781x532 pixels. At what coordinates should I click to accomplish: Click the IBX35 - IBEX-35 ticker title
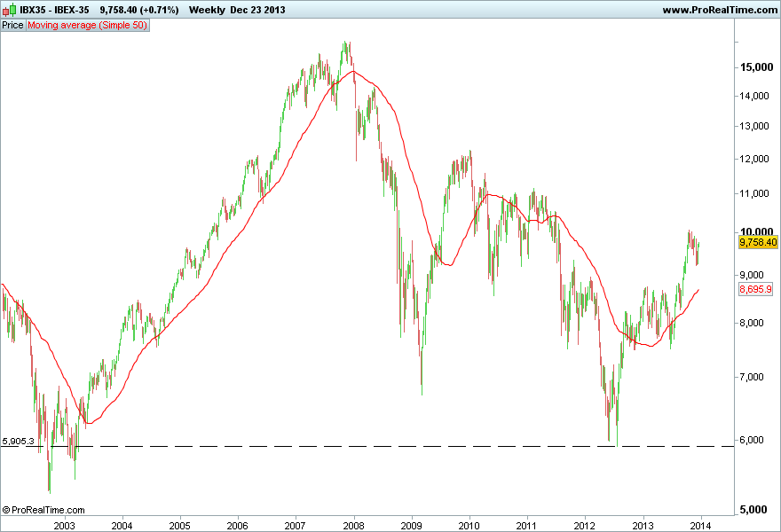point(54,10)
